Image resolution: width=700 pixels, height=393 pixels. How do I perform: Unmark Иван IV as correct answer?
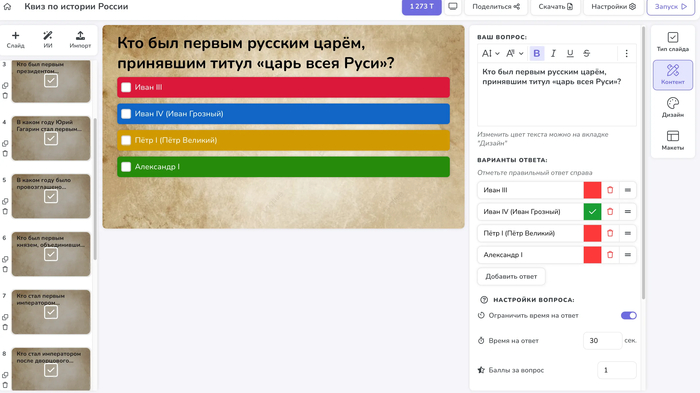point(592,212)
